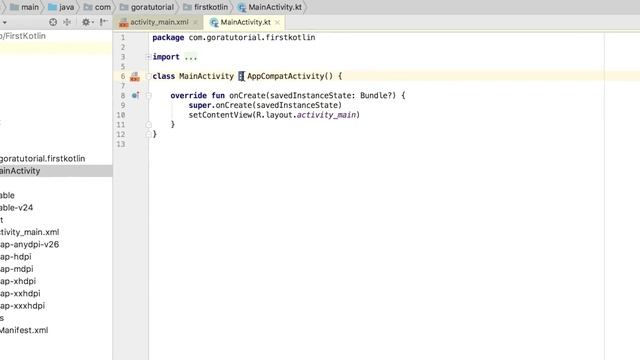Select activity_main.xml in the project tree

[29, 232]
